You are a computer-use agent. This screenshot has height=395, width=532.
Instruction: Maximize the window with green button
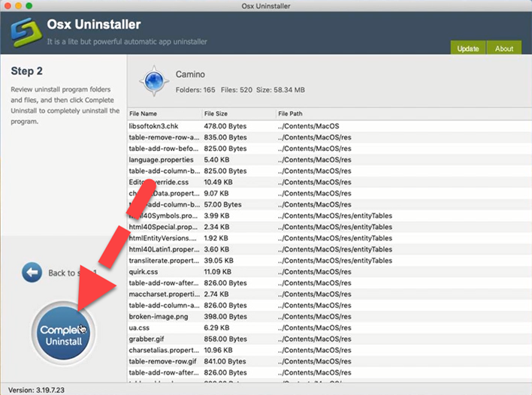pyautogui.click(x=29, y=6)
